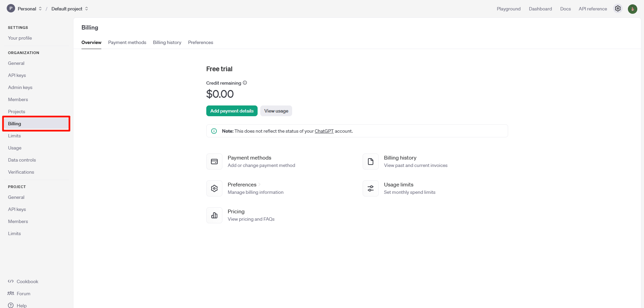Open the Cookbook link in sidebar
The image size is (644, 308).
tap(27, 281)
